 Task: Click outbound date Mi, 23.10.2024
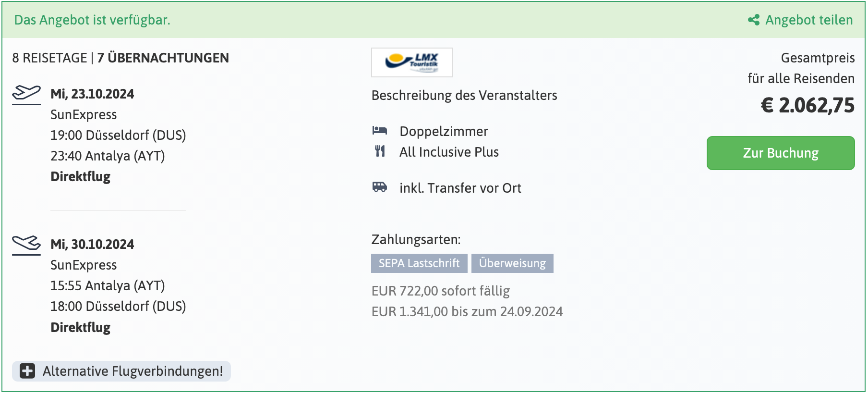(92, 94)
